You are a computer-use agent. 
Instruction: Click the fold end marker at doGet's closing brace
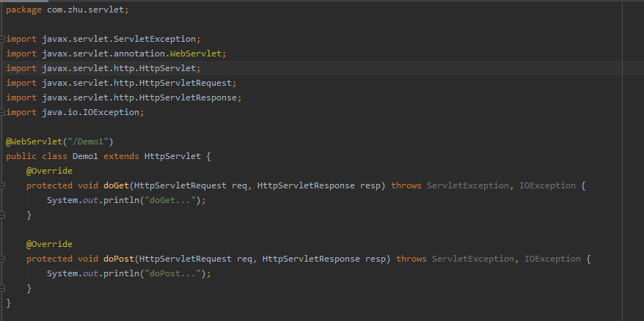2,215
